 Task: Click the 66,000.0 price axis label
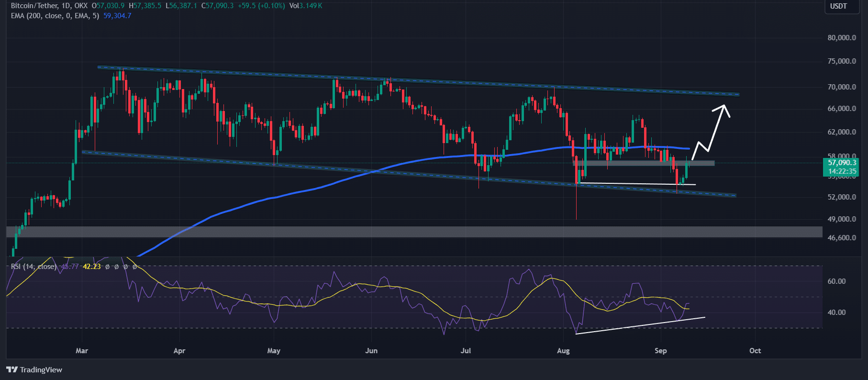tap(842, 109)
